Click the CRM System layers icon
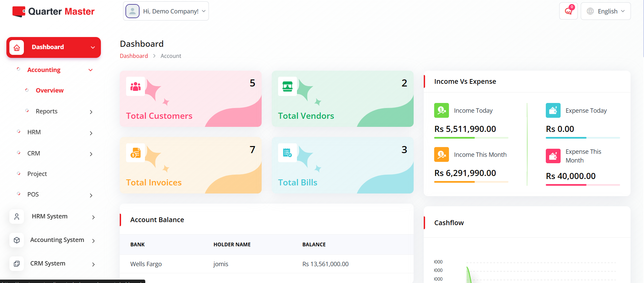 point(17,264)
